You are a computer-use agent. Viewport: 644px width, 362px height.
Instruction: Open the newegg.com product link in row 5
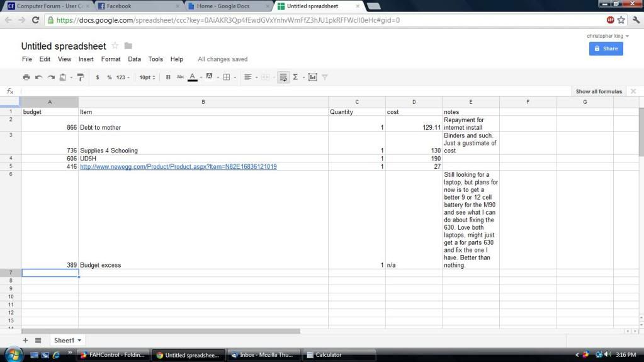pyautogui.click(x=178, y=166)
